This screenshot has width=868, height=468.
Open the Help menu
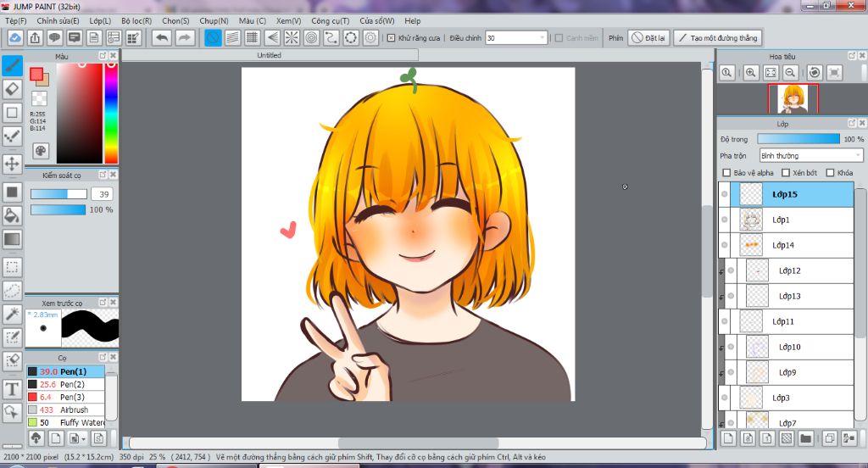[x=413, y=20]
